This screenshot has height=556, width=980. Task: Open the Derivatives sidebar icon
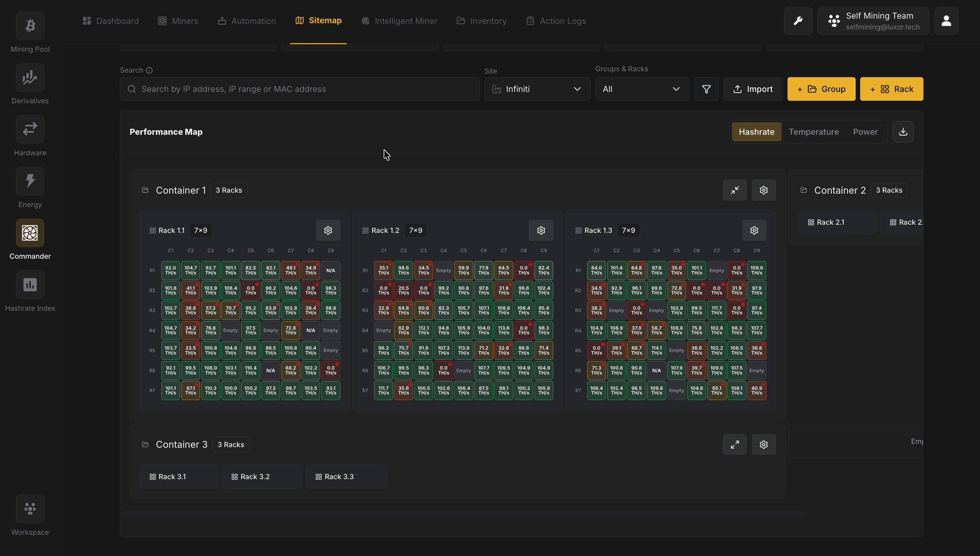coord(30,78)
